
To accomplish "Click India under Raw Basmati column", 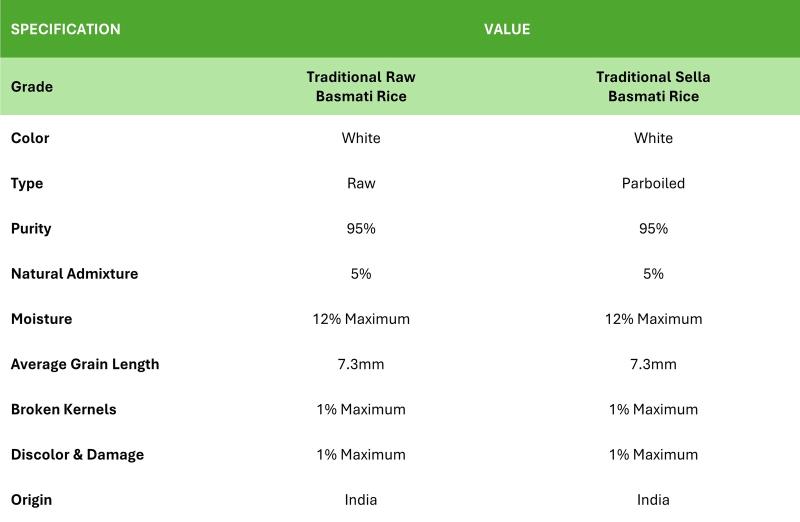I will [x=361, y=500].
